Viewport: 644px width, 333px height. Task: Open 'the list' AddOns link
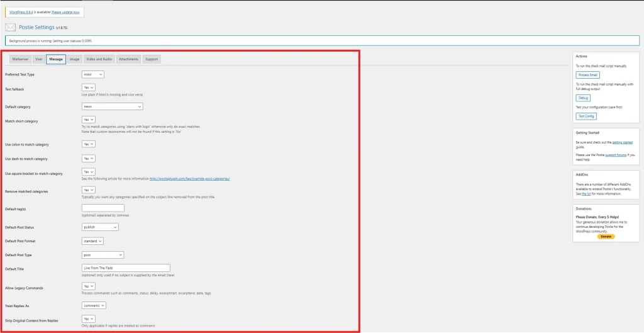point(586,194)
